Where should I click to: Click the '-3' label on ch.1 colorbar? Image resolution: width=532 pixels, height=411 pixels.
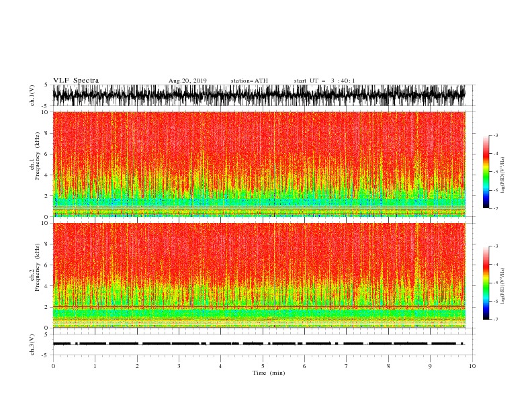495,135
